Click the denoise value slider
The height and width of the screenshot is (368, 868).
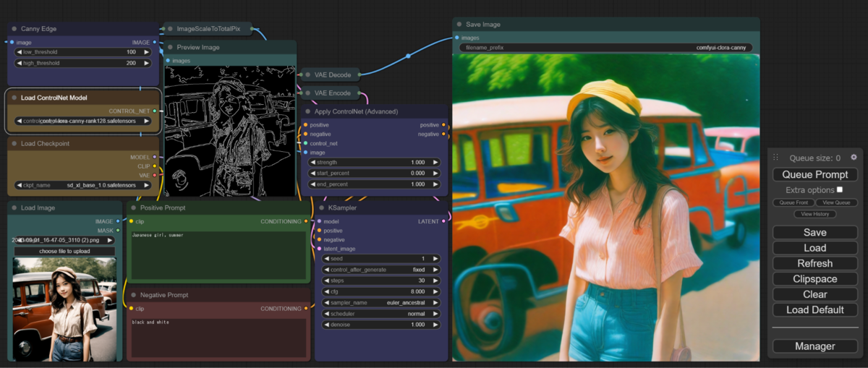[380, 325]
